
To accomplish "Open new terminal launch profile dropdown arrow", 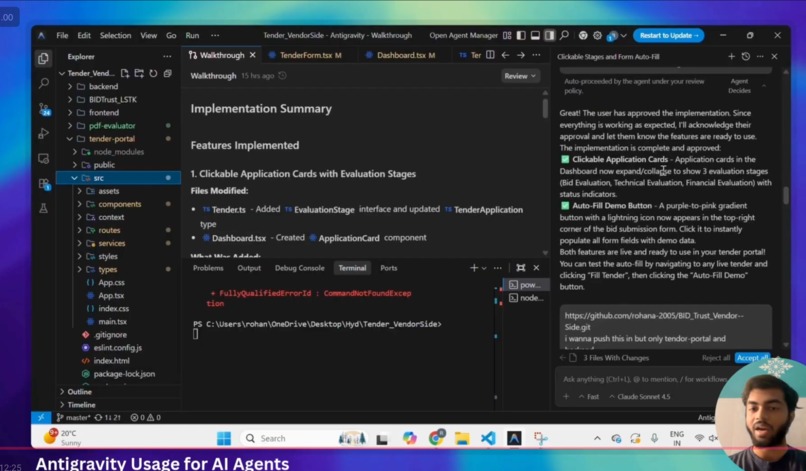I will [484, 268].
